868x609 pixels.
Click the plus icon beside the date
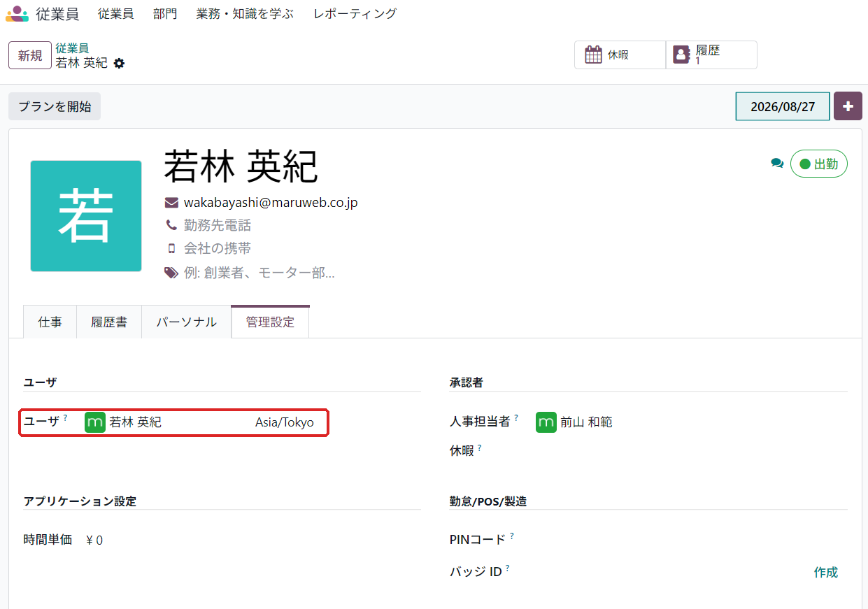click(x=848, y=106)
